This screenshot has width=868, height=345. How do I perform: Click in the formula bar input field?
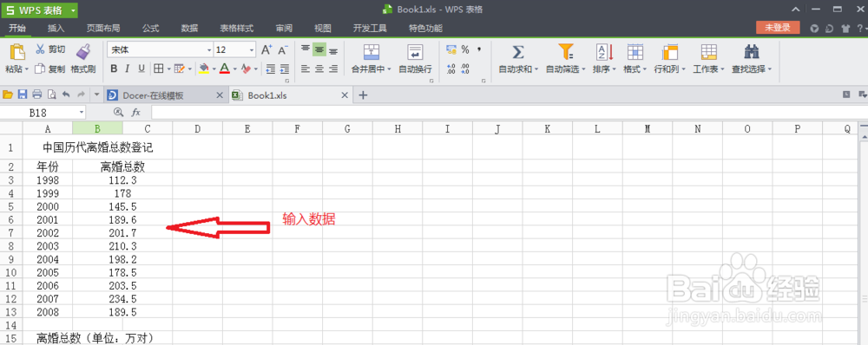(510, 112)
